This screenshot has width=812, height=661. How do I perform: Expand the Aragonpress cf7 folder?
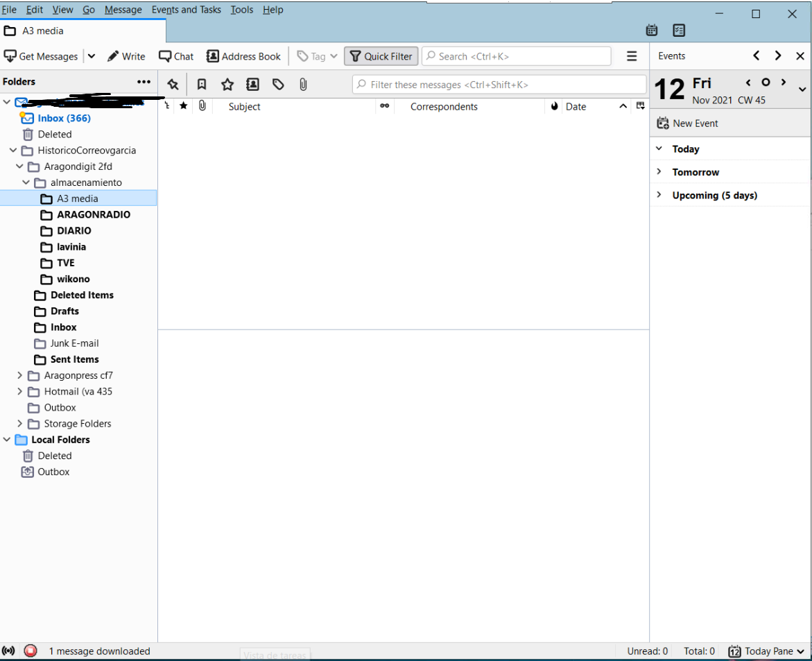pos(20,375)
